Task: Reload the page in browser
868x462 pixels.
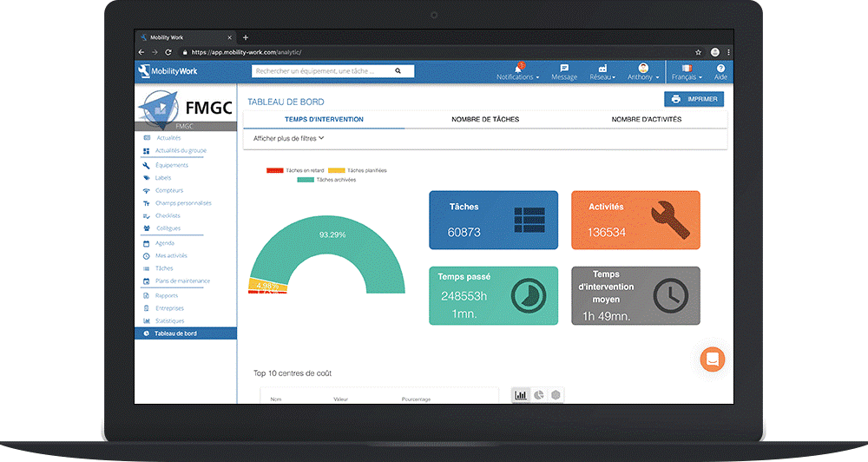Action: tap(168, 52)
